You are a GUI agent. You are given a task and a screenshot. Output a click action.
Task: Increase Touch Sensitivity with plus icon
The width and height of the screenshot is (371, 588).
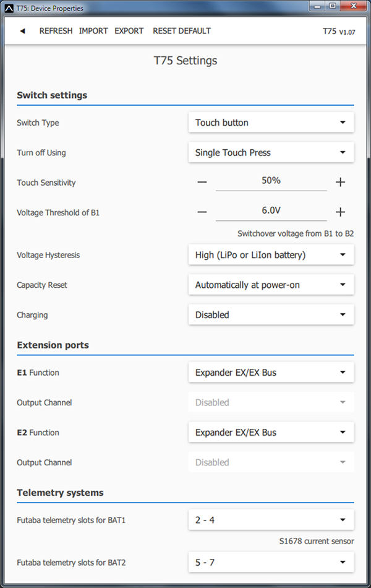[x=340, y=183]
